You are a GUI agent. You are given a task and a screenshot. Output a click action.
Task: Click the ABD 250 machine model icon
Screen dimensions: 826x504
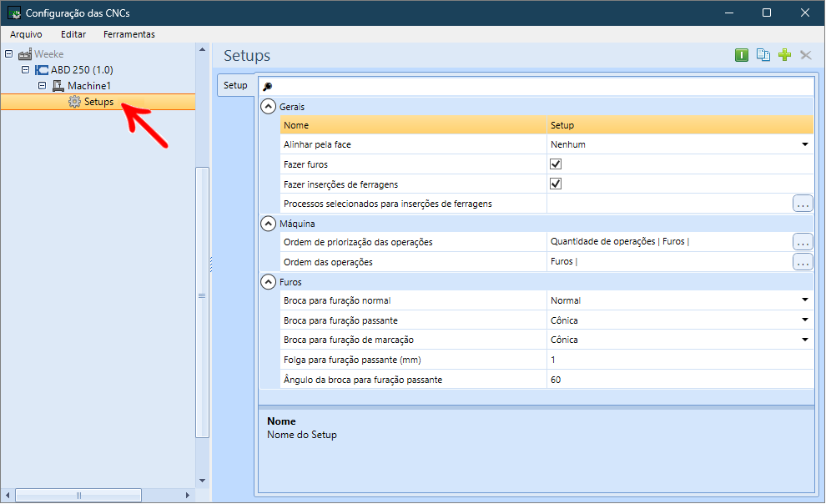pyautogui.click(x=42, y=70)
